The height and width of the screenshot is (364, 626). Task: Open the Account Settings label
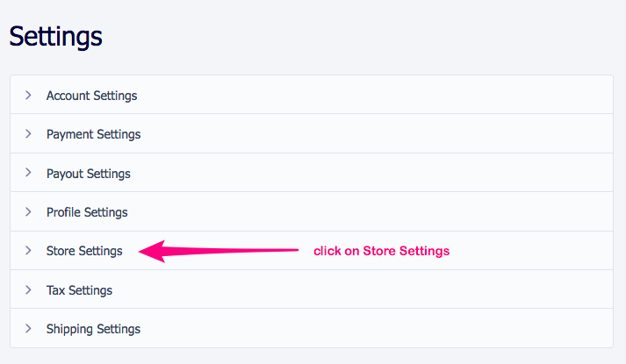(x=92, y=96)
